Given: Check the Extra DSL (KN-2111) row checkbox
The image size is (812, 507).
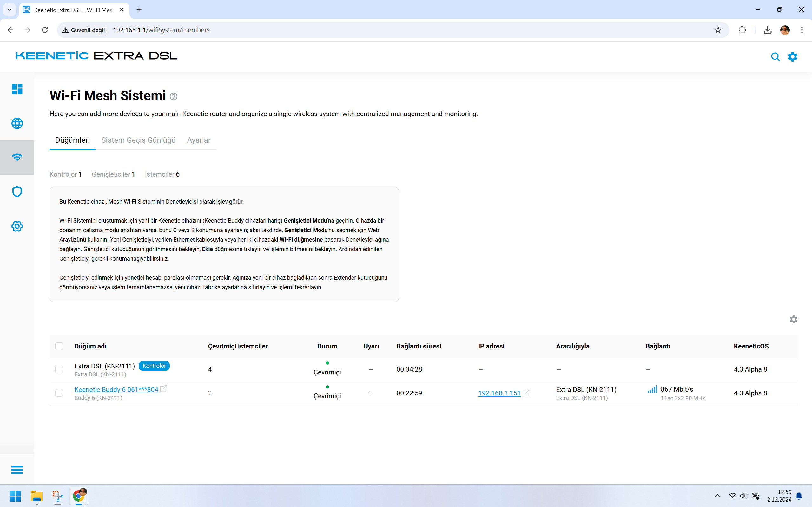Looking at the screenshot, I should 59,369.
